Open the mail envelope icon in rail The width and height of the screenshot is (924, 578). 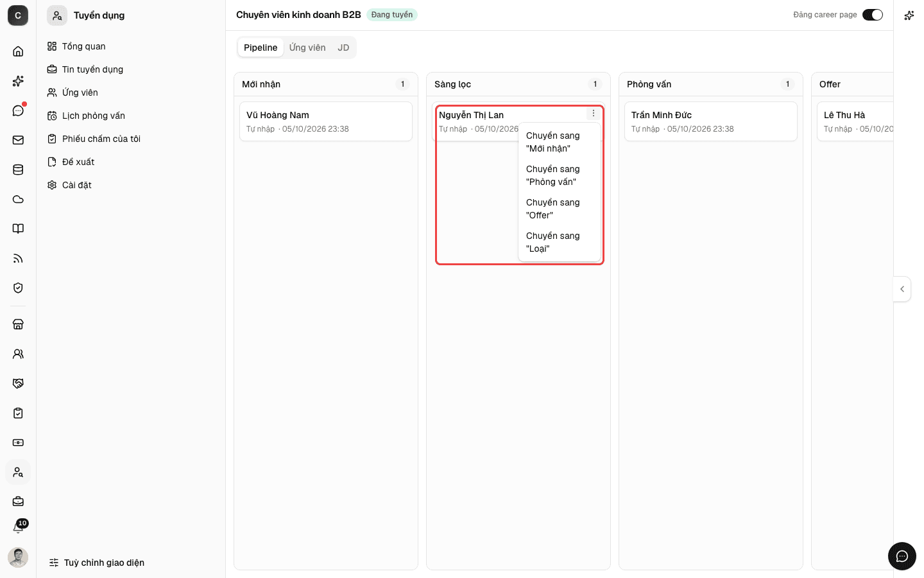point(18,140)
